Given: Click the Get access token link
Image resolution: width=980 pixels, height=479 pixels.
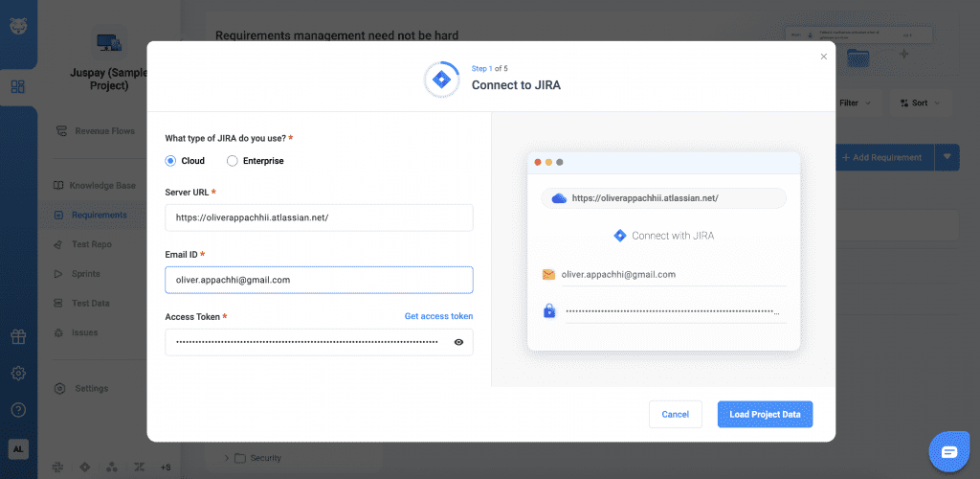Looking at the screenshot, I should point(438,316).
